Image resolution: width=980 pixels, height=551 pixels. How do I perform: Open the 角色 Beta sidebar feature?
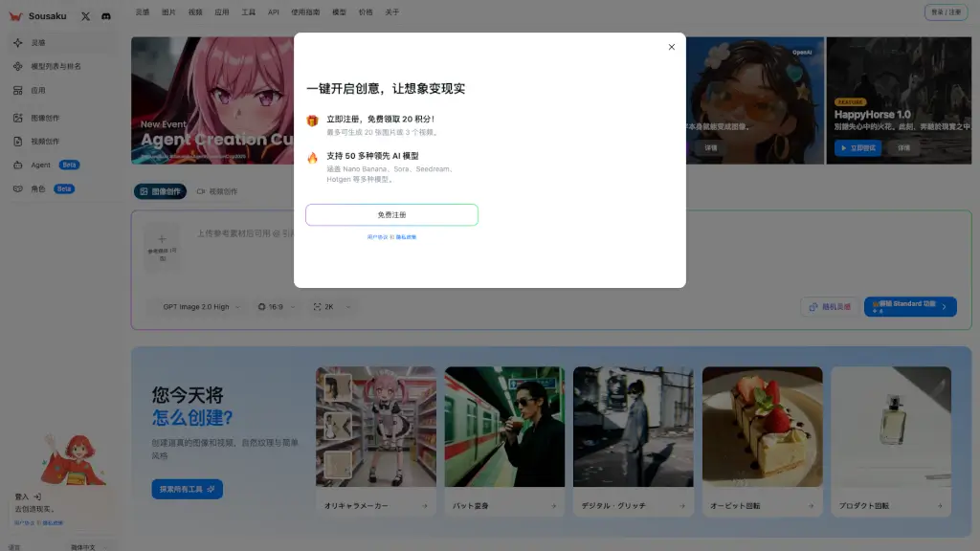(x=38, y=188)
